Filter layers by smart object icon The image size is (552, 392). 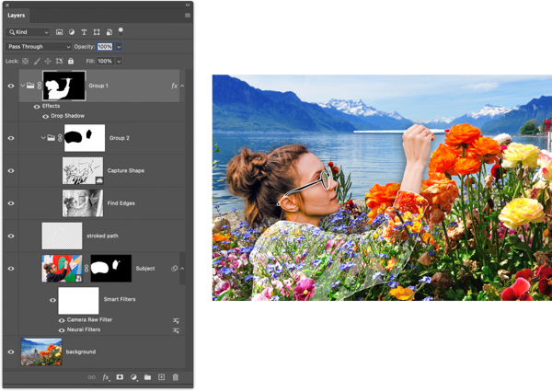tap(109, 32)
